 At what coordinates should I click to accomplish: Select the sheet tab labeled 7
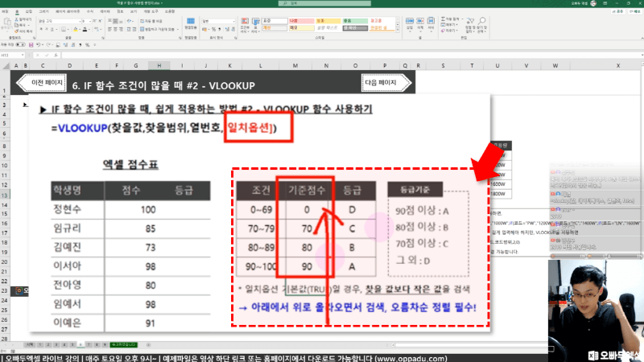pos(89,345)
